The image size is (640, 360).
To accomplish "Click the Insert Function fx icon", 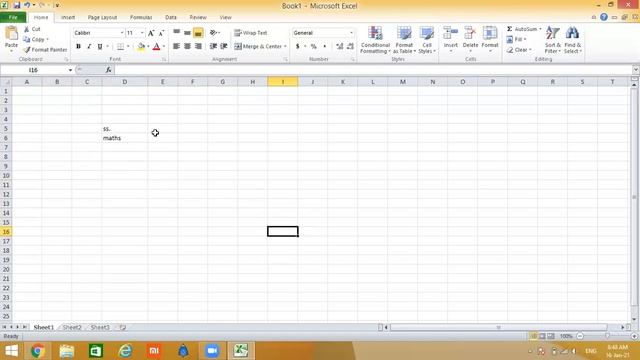I will (109, 70).
